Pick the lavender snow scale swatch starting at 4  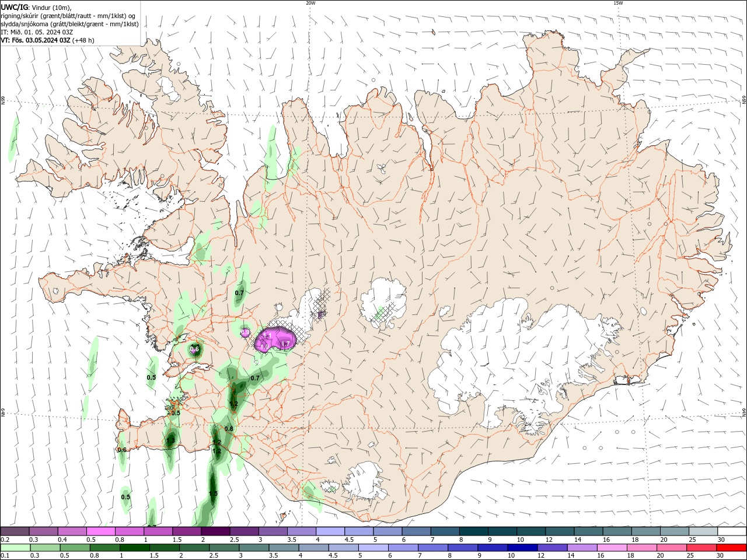click(330, 531)
